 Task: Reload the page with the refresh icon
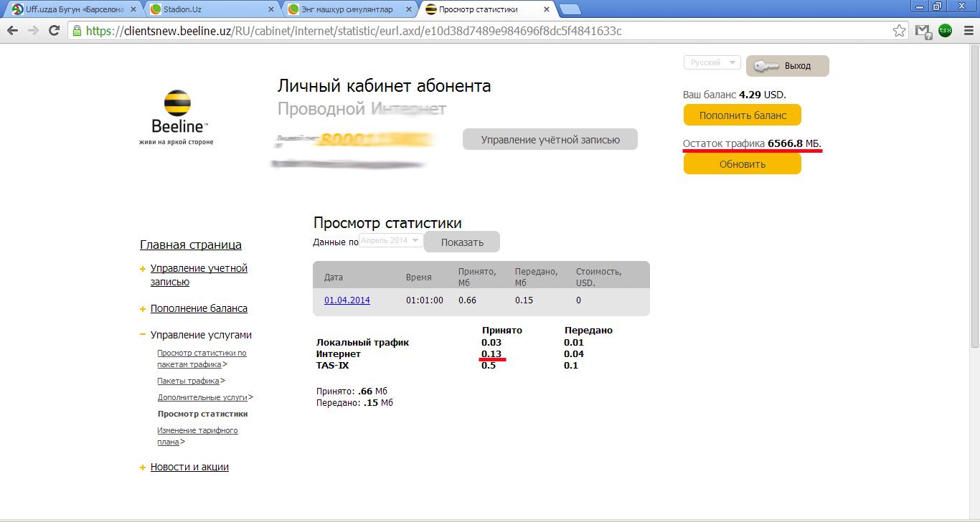click(x=54, y=31)
